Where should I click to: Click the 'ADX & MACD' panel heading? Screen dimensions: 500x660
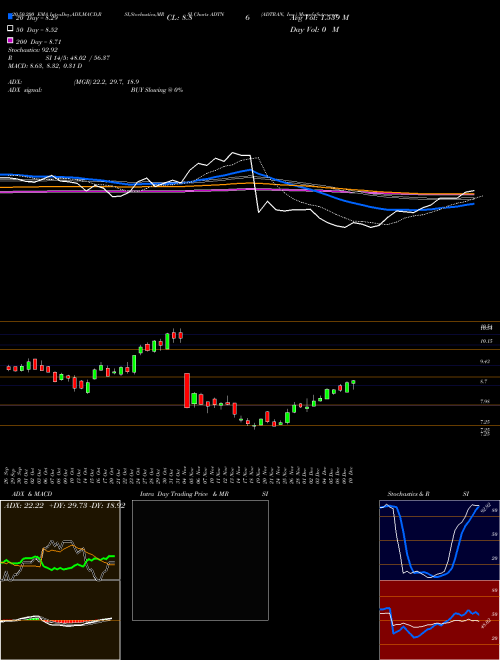point(32,494)
